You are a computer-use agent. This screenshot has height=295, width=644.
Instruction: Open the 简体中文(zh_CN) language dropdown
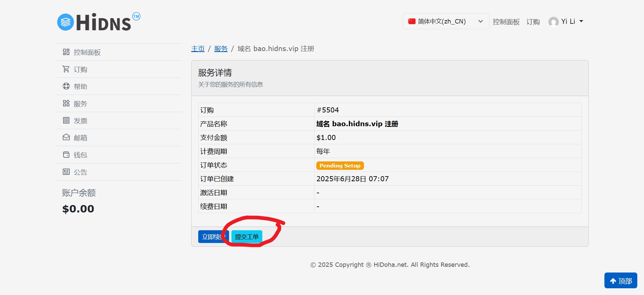tap(446, 21)
